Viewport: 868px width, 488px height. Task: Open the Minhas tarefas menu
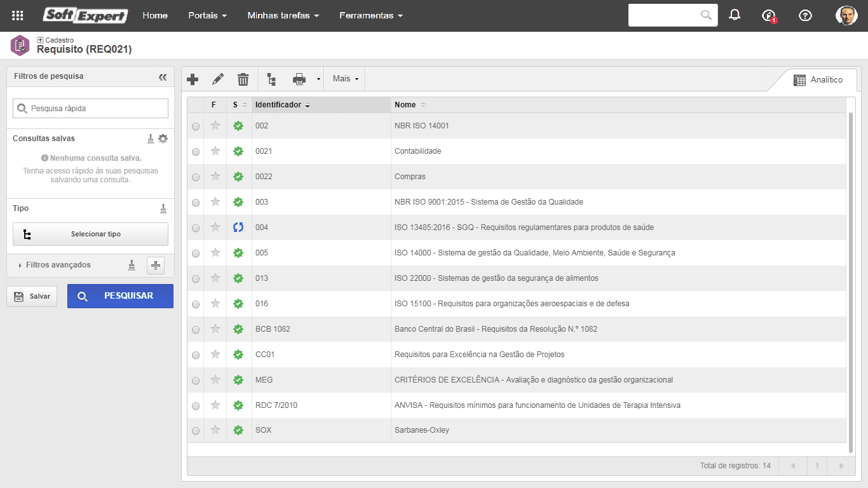pos(283,15)
